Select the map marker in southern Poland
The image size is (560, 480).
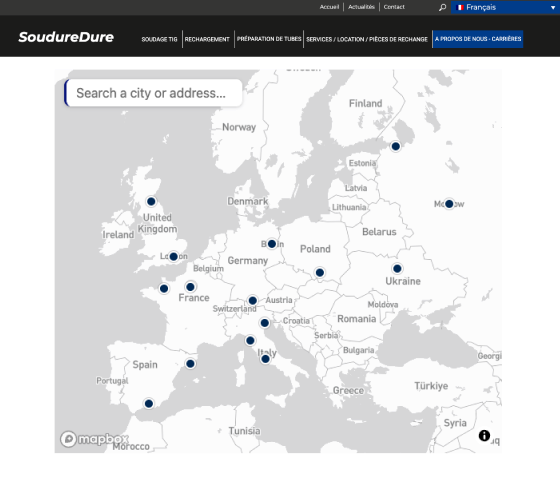click(320, 273)
